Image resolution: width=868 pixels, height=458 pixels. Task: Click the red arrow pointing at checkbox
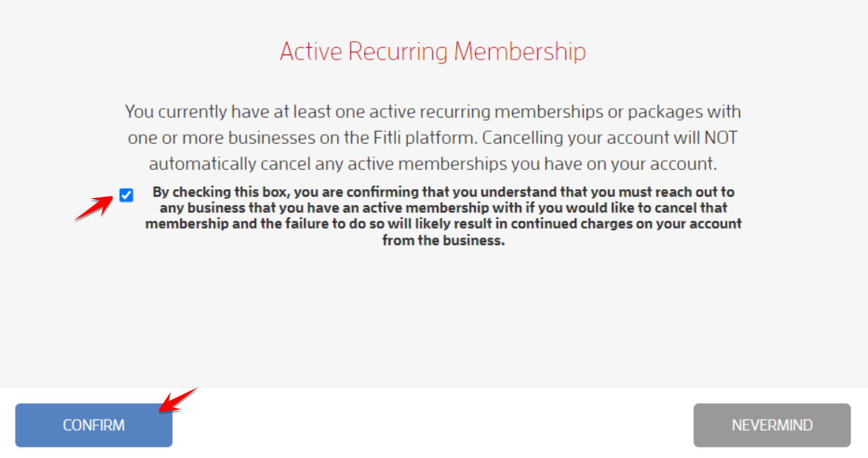pyautogui.click(x=94, y=207)
